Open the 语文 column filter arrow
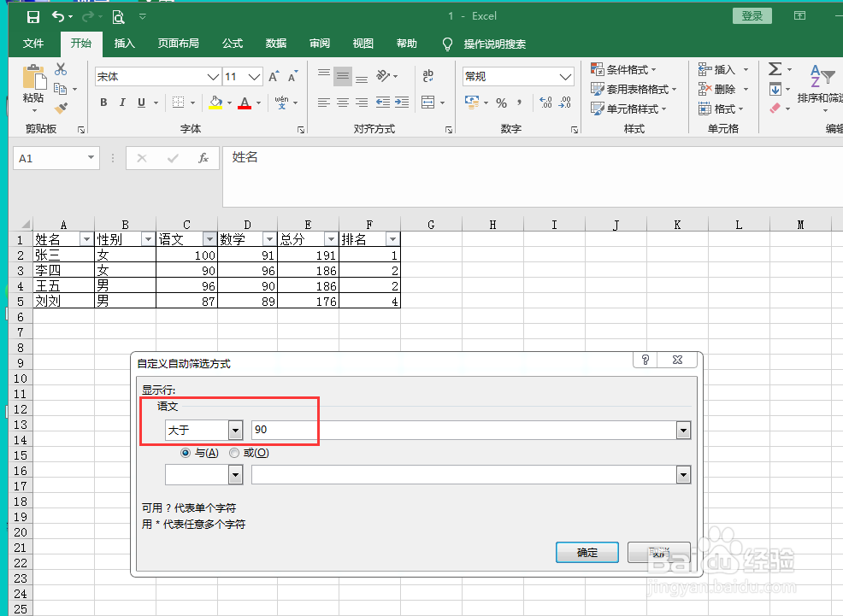 (209, 239)
